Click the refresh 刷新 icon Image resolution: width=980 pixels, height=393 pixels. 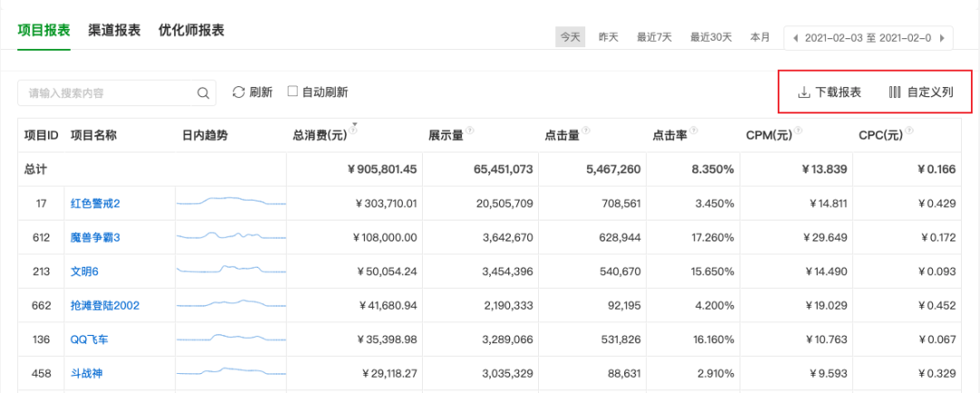pyautogui.click(x=238, y=92)
